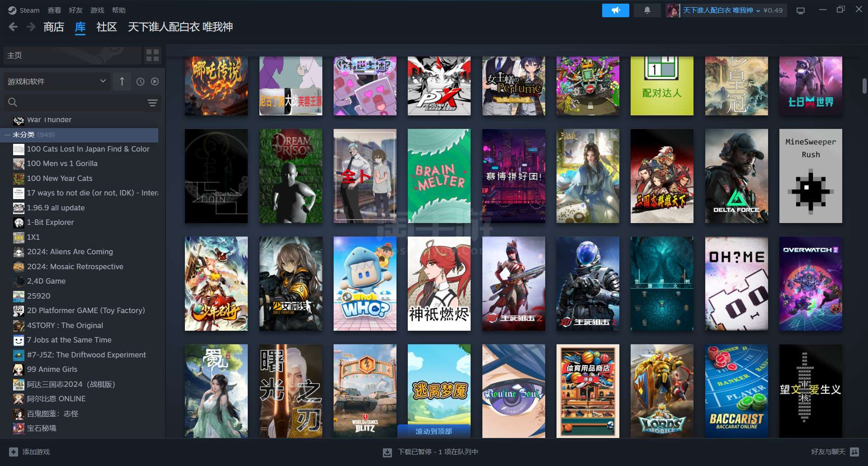Open the 查看 menu
Screen dimensions: 868x466
(54, 10)
